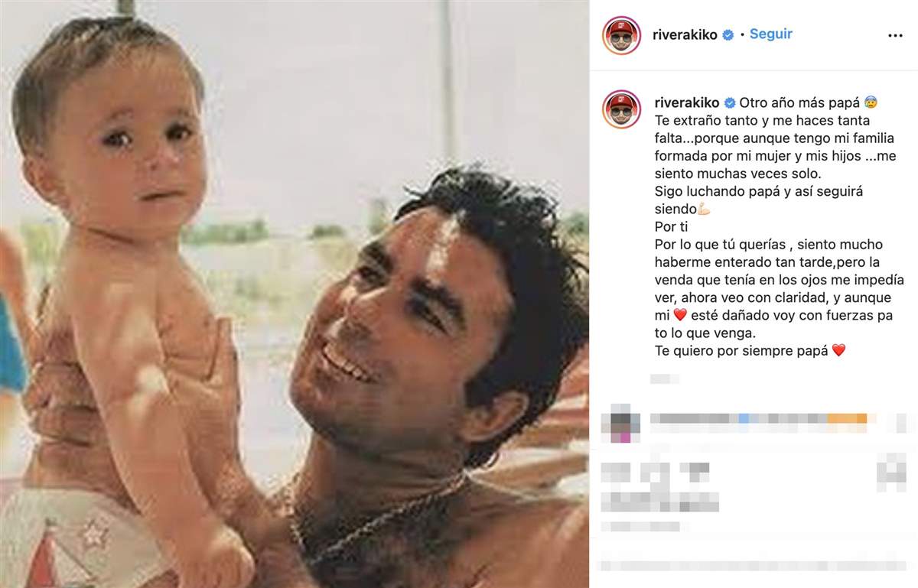Image resolution: width=918 pixels, height=588 pixels.
Task: Click the verified badge beside header username
Action: tap(728, 35)
